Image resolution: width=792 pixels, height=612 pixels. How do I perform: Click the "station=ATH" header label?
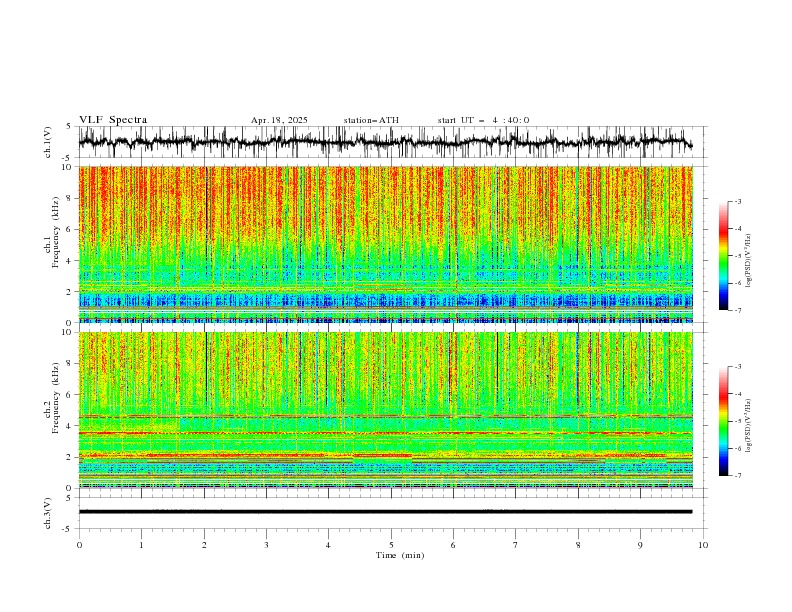(x=371, y=120)
